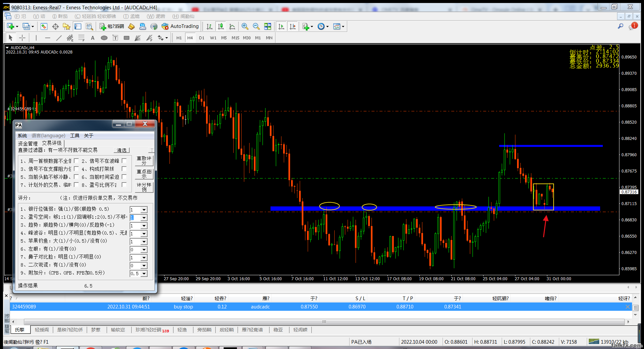
Task: Select the crosshair tool
Action: point(22,38)
